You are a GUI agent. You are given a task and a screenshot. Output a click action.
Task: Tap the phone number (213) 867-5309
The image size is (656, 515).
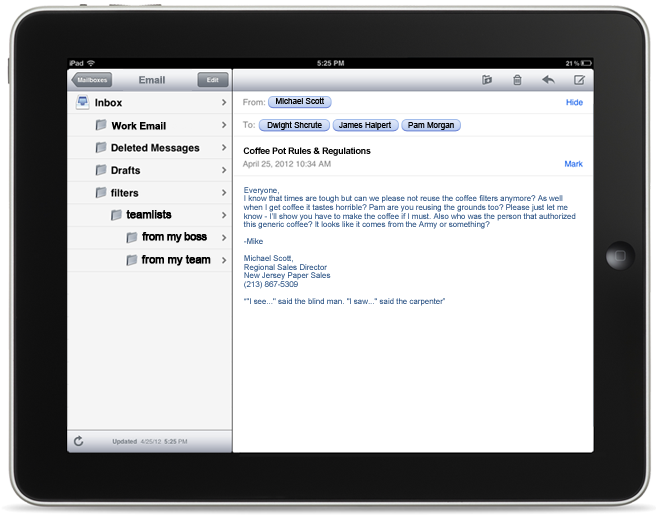(x=271, y=284)
